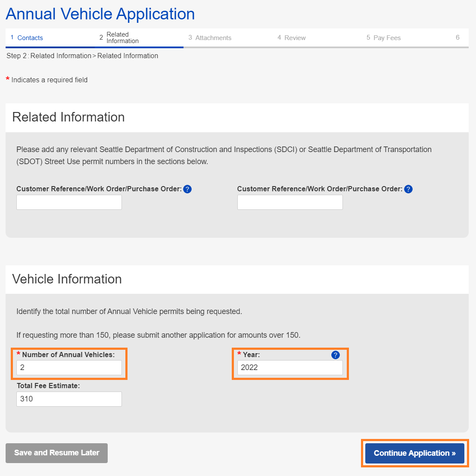
Task: Click the Step 2 breadcrumb text
Action: 82,56
